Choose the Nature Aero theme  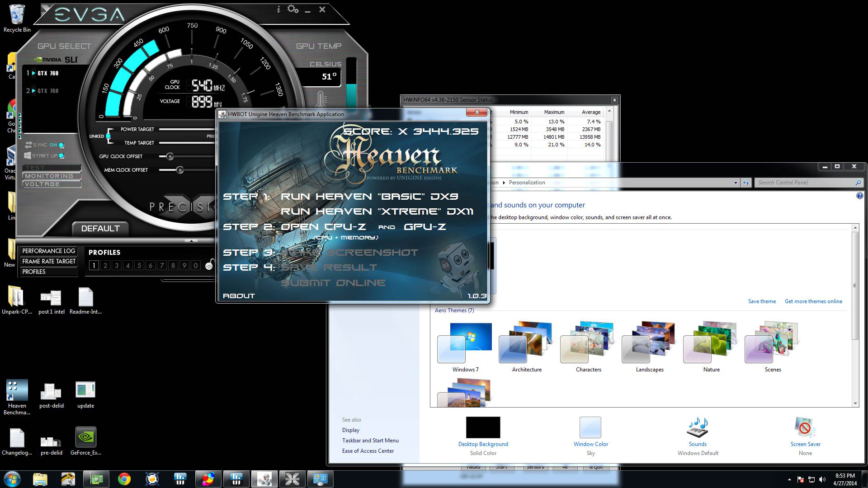click(x=711, y=347)
